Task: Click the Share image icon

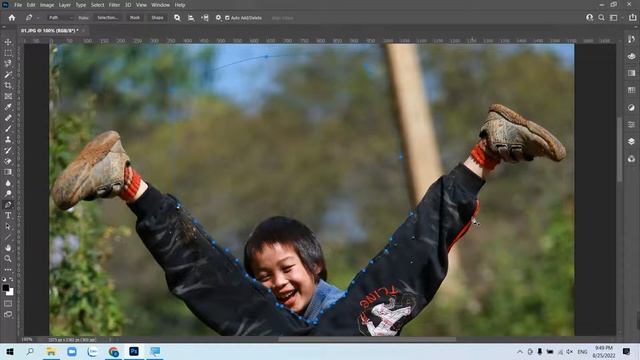Action: [x=633, y=18]
